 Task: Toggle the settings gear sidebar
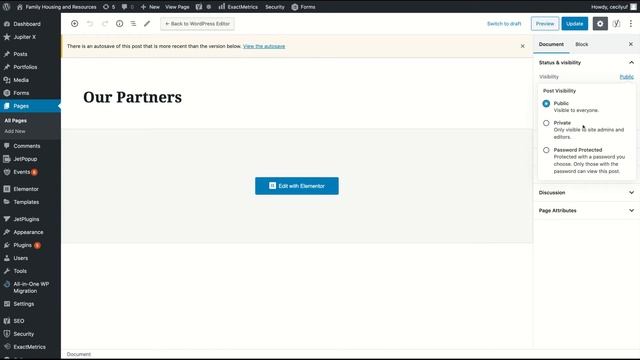600,24
